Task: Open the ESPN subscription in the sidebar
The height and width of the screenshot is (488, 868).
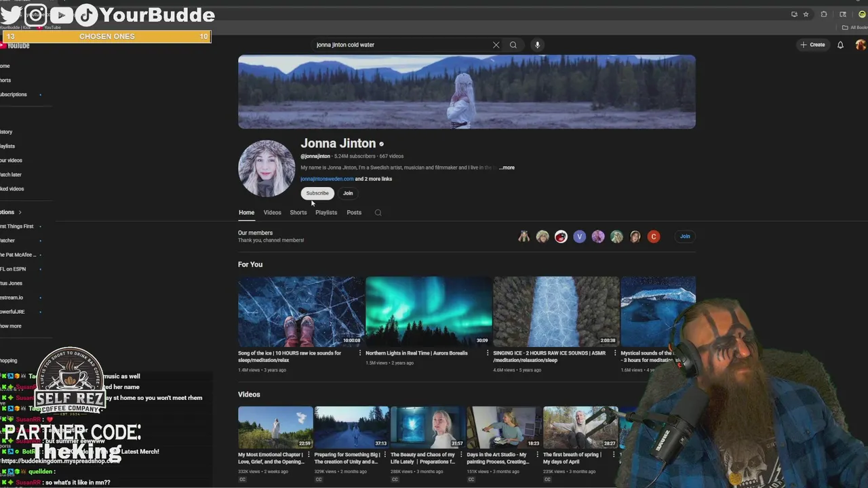Action: coord(14,269)
